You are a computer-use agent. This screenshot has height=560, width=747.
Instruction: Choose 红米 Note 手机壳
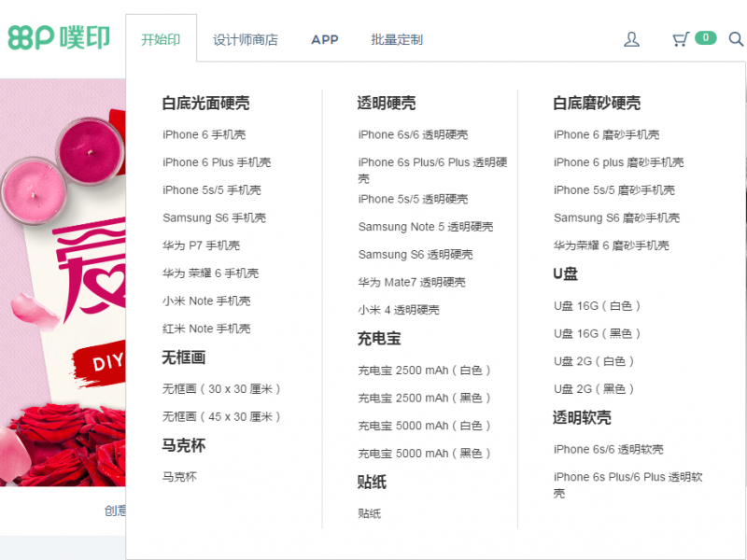coord(206,329)
